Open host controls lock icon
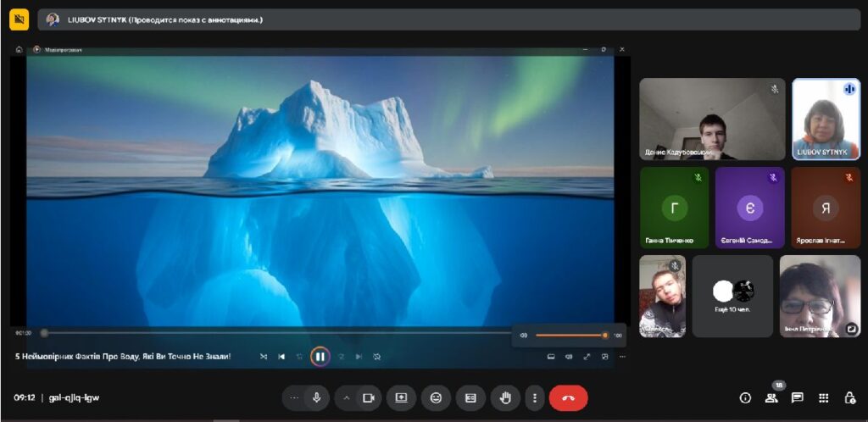Viewport: 868px width, 422px height. pos(849,397)
